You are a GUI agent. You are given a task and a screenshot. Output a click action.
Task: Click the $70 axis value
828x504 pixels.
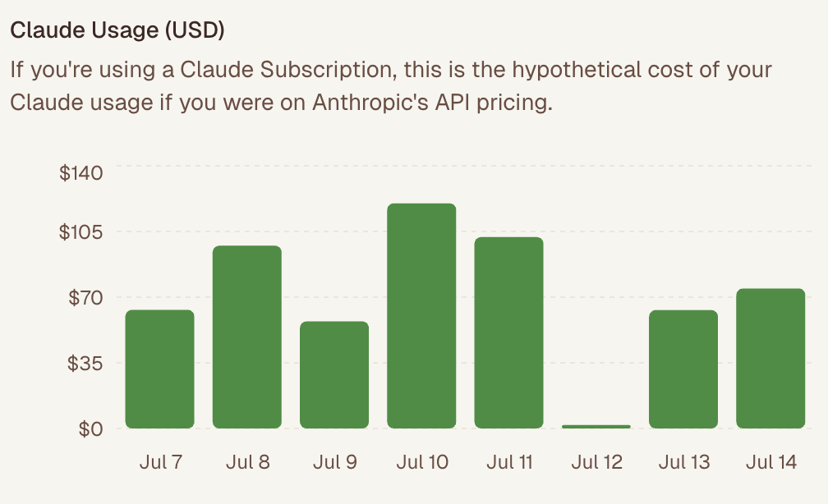pos(84,297)
